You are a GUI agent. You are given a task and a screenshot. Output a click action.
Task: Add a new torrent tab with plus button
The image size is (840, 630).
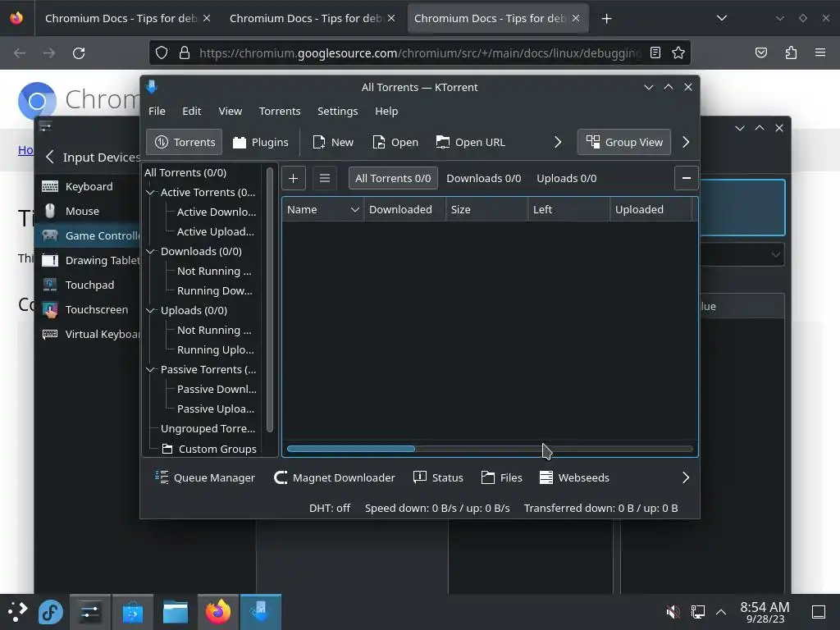click(293, 178)
